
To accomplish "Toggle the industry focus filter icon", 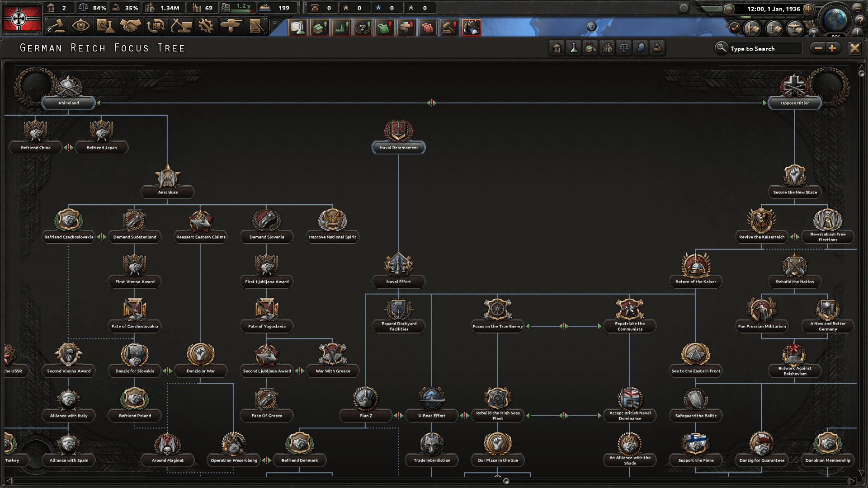I will [590, 48].
